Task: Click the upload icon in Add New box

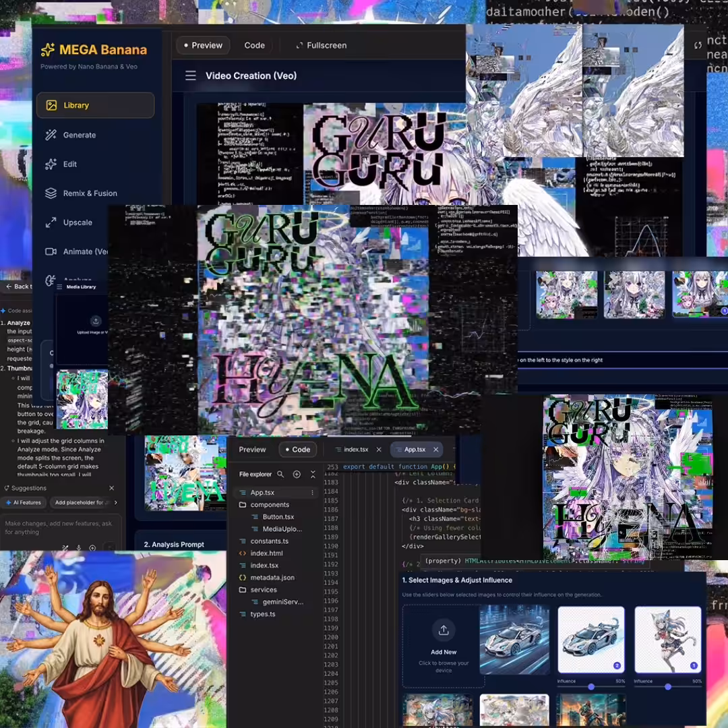Action: pyautogui.click(x=444, y=630)
